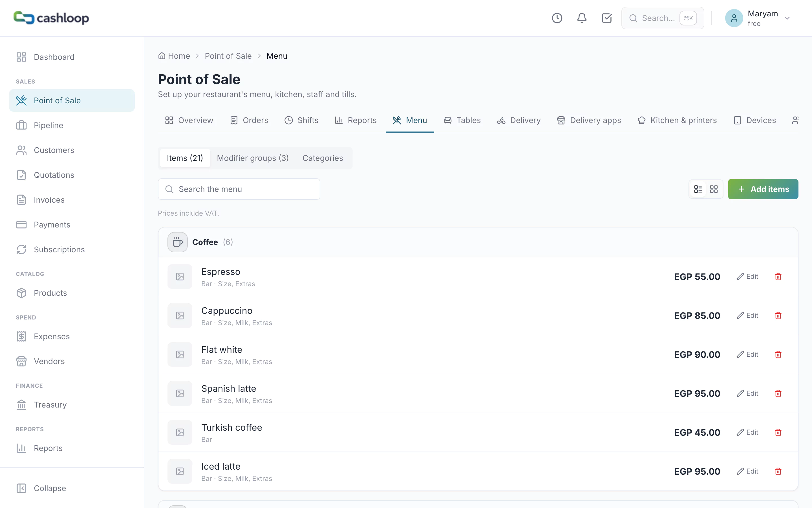Image resolution: width=812 pixels, height=508 pixels.
Task: Open Invoices in sidebar
Action: coord(72,200)
